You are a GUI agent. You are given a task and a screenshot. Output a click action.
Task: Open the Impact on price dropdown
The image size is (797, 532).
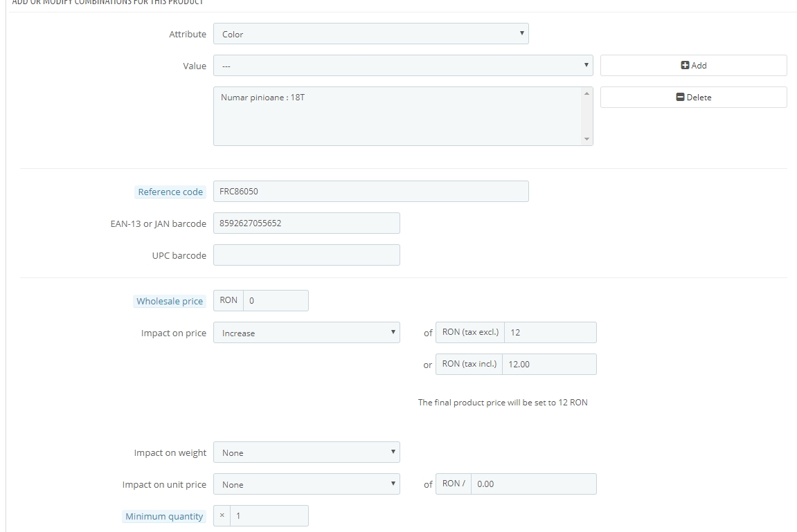(306, 333)
